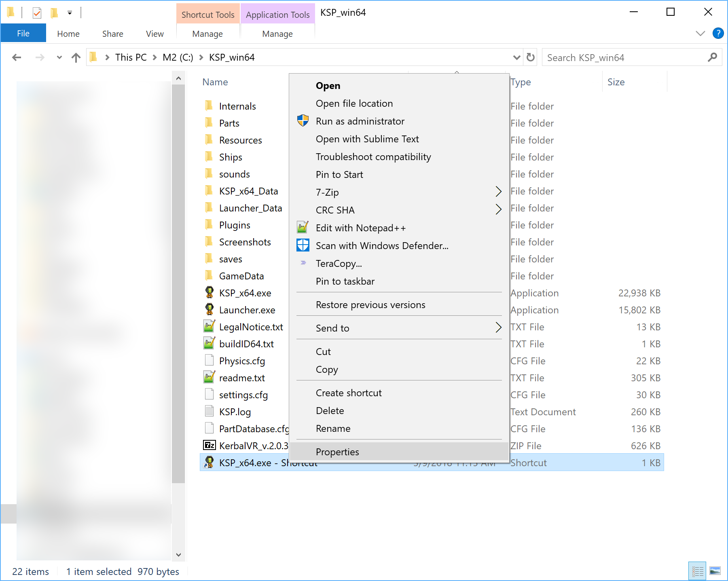Open Application Tools Manage tab
Screen dimensions: 728x581
coord(277,34)
